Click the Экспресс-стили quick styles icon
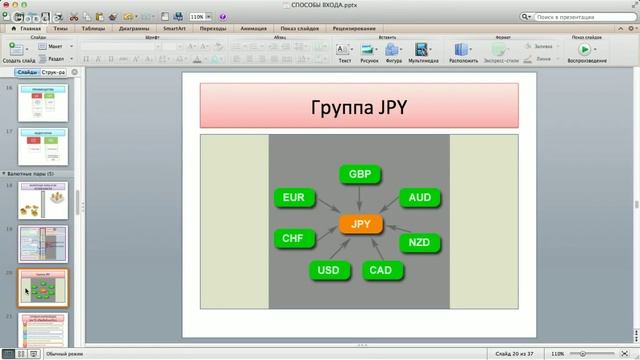The image size is (640, 360). (498, 49)
